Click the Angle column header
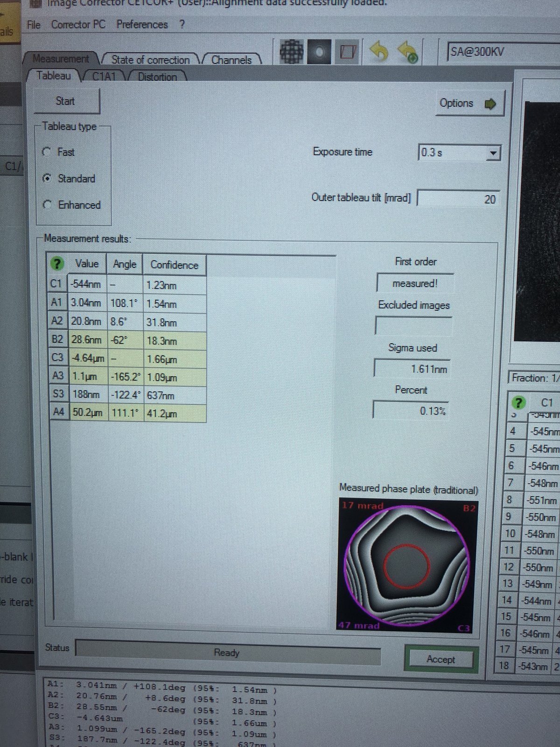 coord(125,264)
